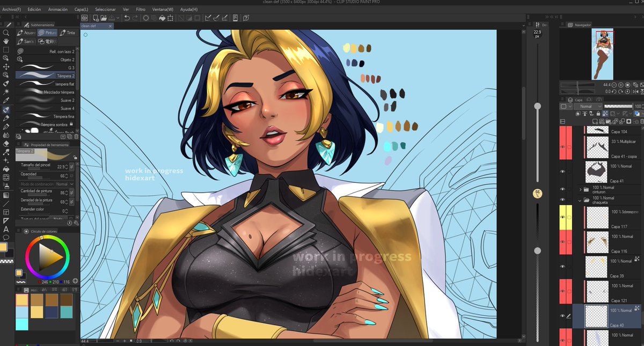Select the Gradient tool
The image size is (644, 346).
(x=6, y=195)
